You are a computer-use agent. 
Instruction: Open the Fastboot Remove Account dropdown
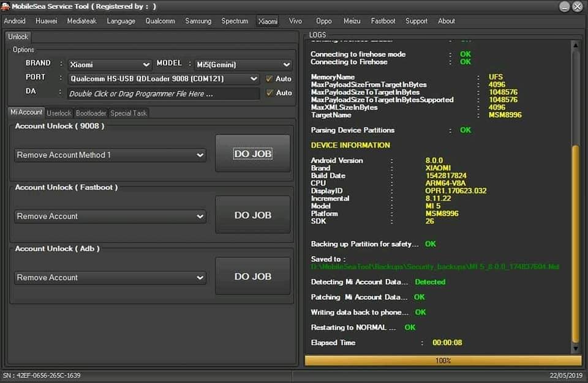click(x=110, y=217)
